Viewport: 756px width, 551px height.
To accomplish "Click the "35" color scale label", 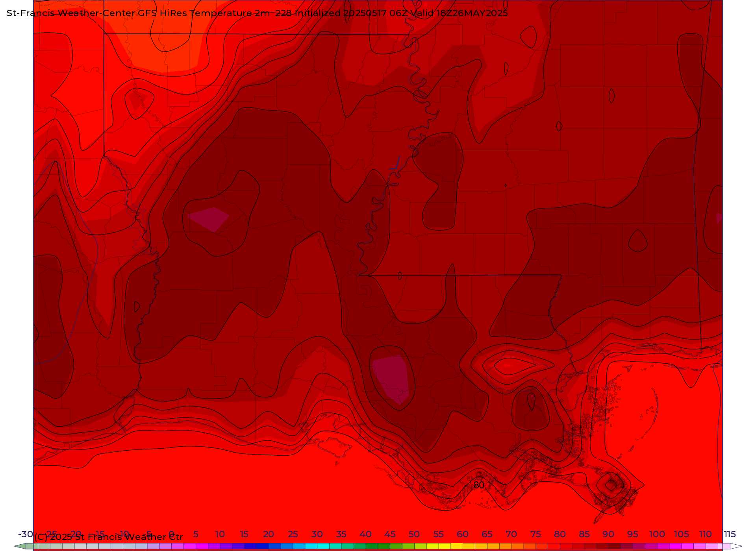I will (x=341, y=534).
